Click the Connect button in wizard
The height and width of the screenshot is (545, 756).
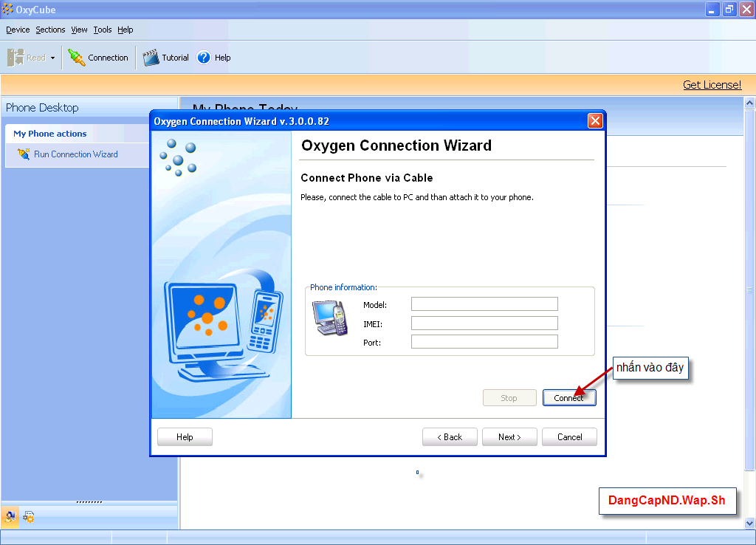[569, 398]
